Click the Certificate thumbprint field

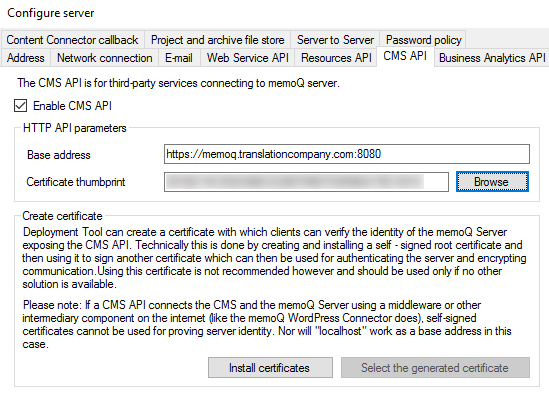tap(306, 182)
